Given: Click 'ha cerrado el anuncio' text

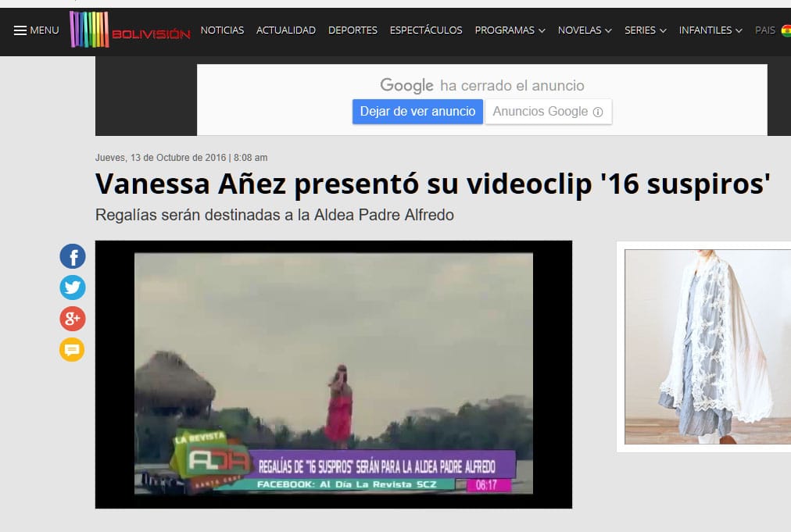Looking at the screenshot, I should pyautogui.click(x=512, y=86).
